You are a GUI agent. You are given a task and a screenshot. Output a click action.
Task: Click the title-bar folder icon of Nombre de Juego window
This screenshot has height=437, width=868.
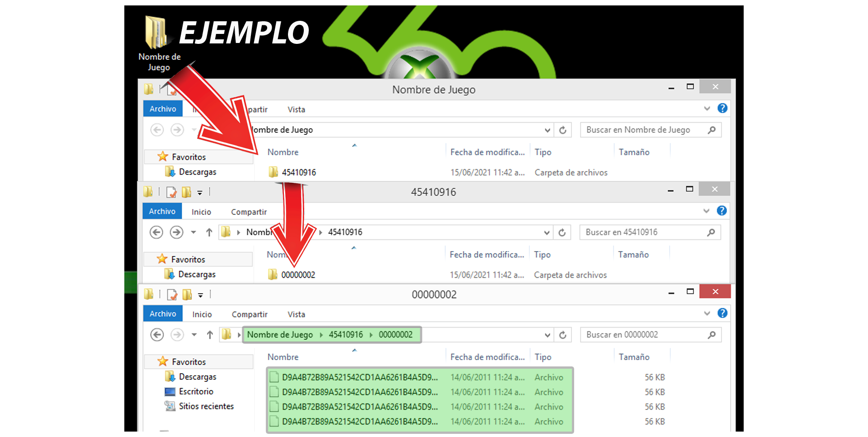coord(149,89)
